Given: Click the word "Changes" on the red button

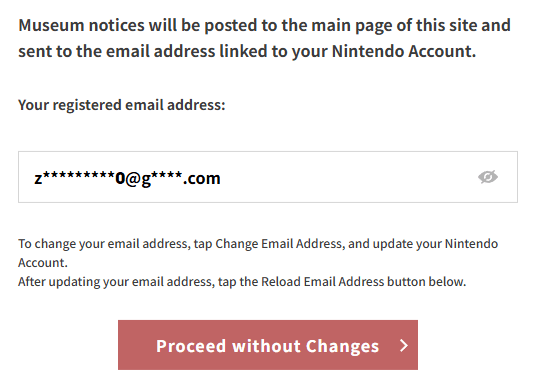Looking at the screenshot, I should pos(342,347).
